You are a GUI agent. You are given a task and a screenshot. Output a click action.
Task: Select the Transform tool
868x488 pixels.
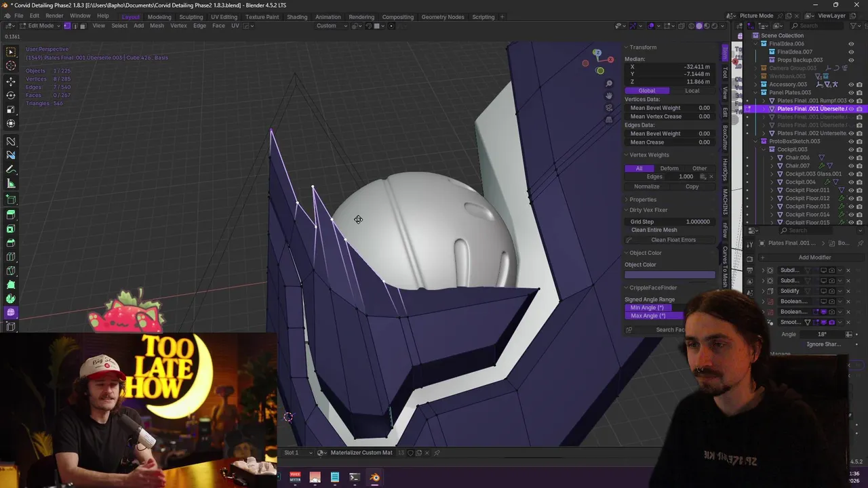(11, 123)
